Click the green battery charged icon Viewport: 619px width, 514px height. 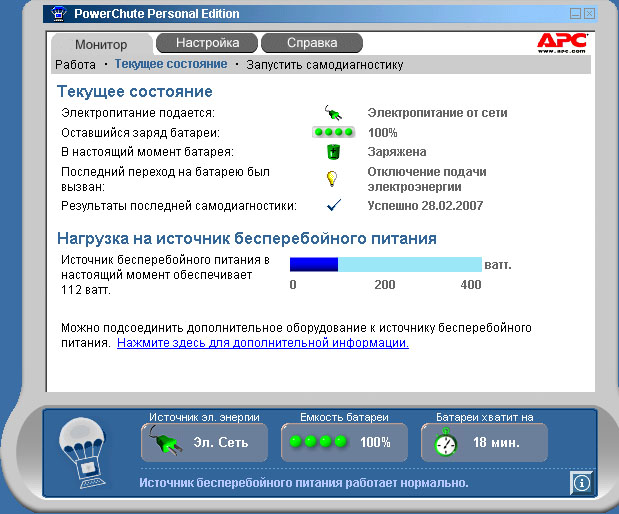pyautogui.click(x=334, y=152)
